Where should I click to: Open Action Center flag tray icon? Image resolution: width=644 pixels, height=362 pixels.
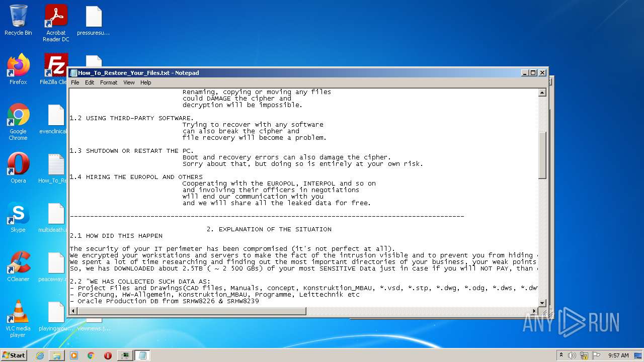[x=596, y=355]
